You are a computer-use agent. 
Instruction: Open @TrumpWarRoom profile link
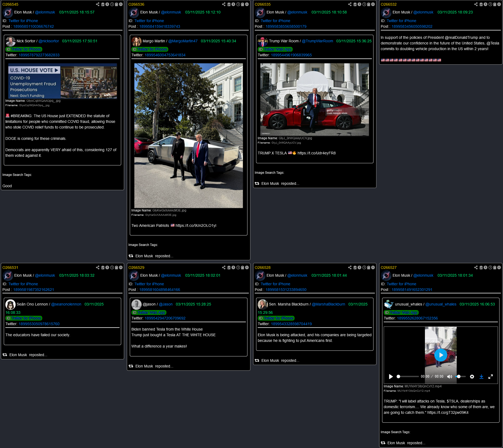[x=317, y=41]
